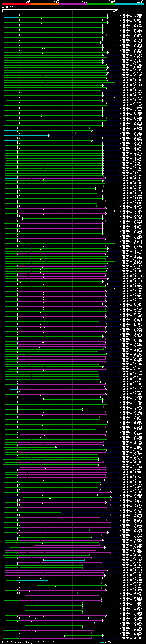
Task: Select hit UniRef100_A6S6A7
Action: [131, 263]
